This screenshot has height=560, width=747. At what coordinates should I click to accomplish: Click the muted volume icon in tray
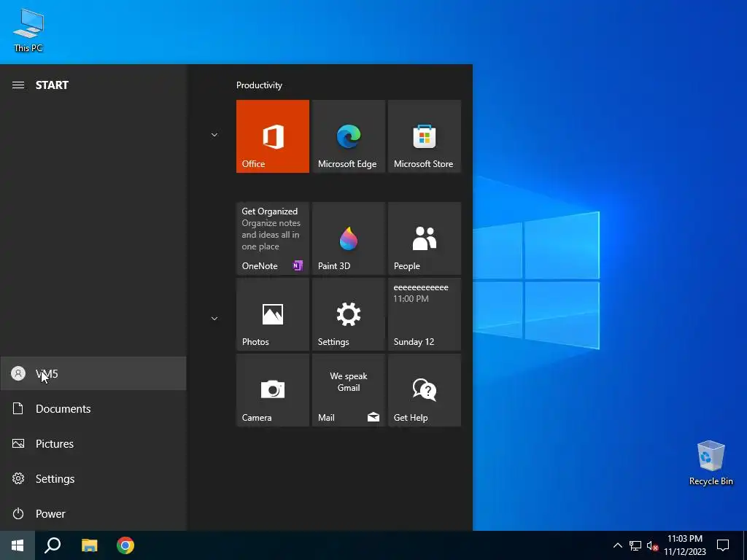(652, 545)
